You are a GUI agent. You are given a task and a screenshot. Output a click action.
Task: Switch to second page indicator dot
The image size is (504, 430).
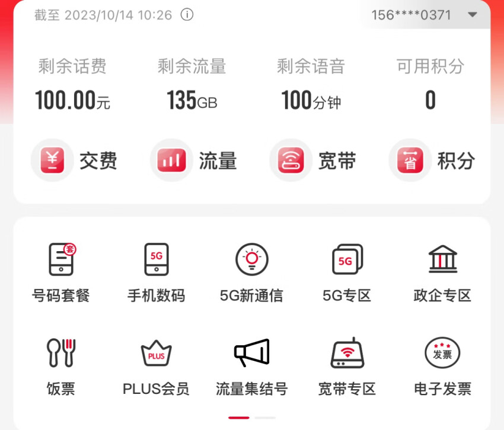pyautogui.click(x=265, y=418)
